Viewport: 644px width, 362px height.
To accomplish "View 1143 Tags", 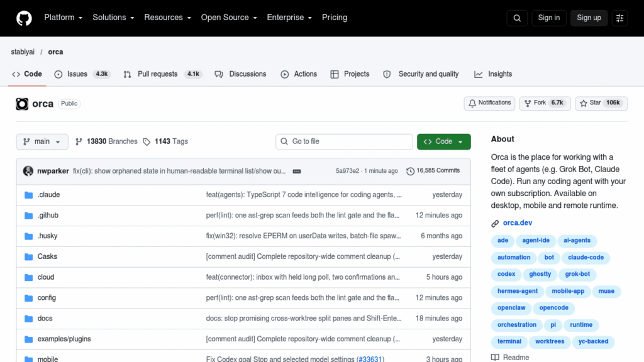I will point(165,141).
